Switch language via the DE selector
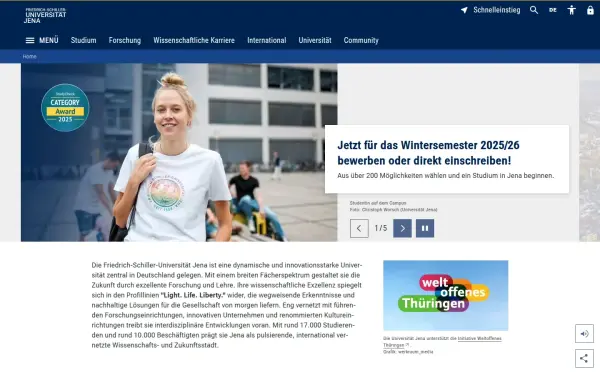Viewport: 600px width, 375px height. pos(553,10)
